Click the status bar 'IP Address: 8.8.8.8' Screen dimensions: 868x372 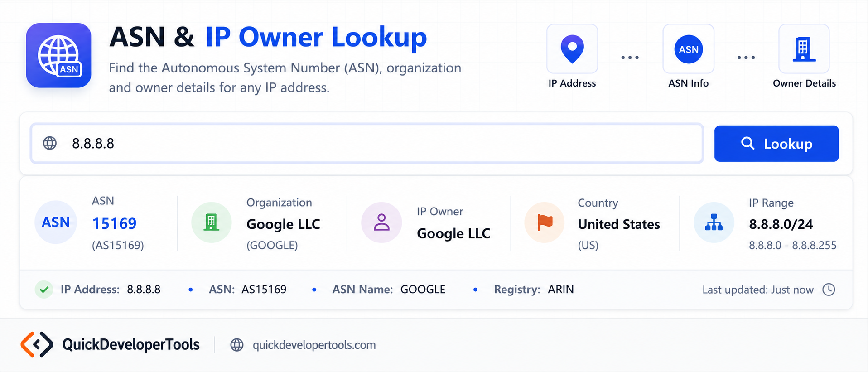[111, 290]
